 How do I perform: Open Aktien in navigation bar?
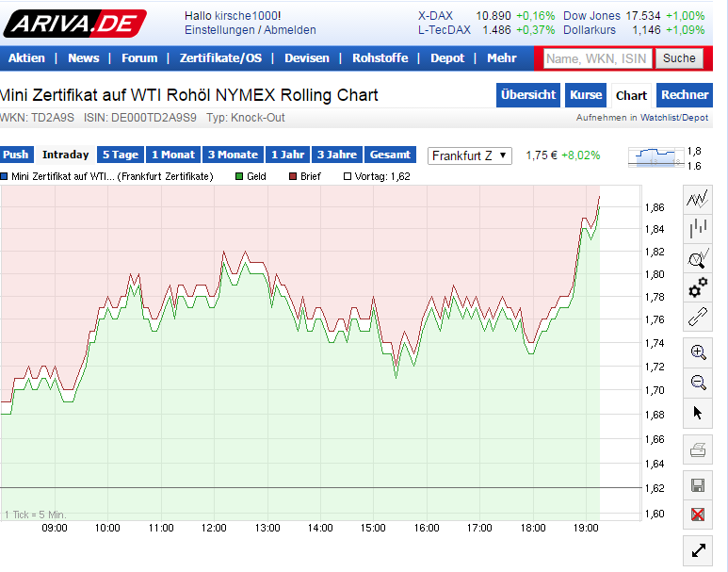pyautogui.click(x=26, y=58)
